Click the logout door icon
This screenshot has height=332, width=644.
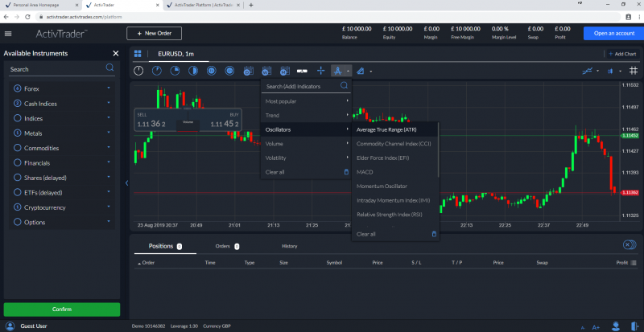click(635, 326)
